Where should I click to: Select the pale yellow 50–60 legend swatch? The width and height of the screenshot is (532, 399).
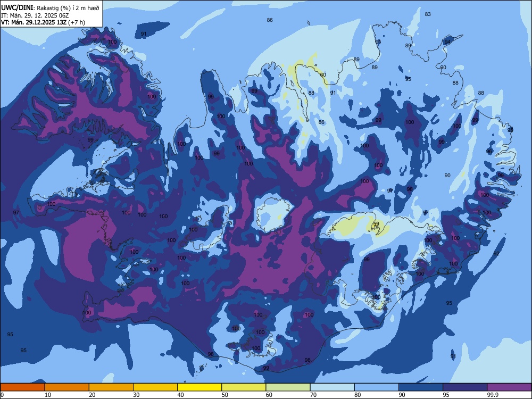click(x=244, y=387)
